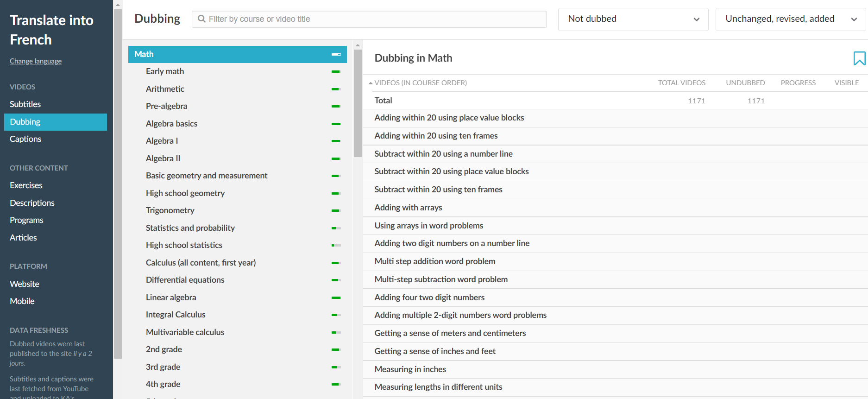Open the Not dubbed filter dropdown
The height and width of the screenshot is (399, 868).
point(633,19)
